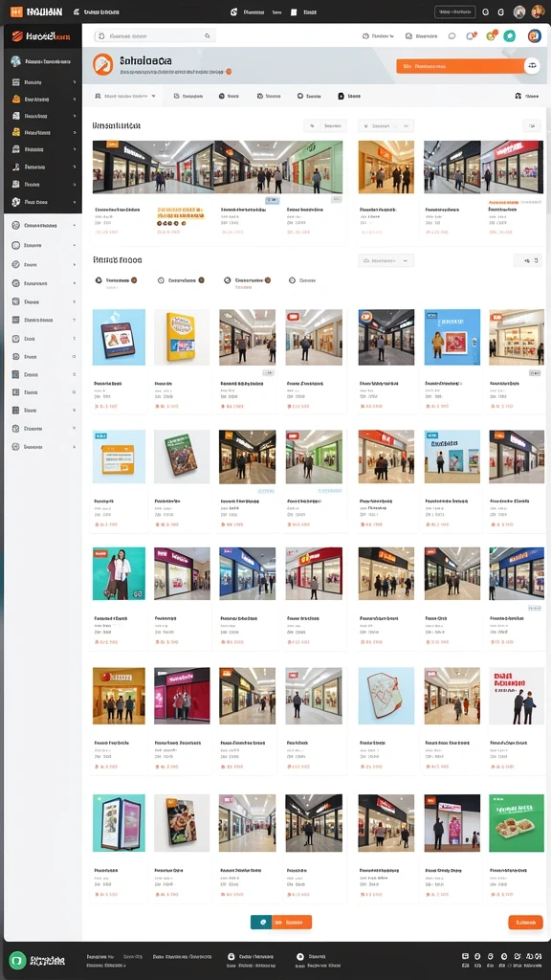Viewport: 551px width, 980px height.
Task: Select the orange bag icon in dark sidebar
Action: (x=16, y=99)
